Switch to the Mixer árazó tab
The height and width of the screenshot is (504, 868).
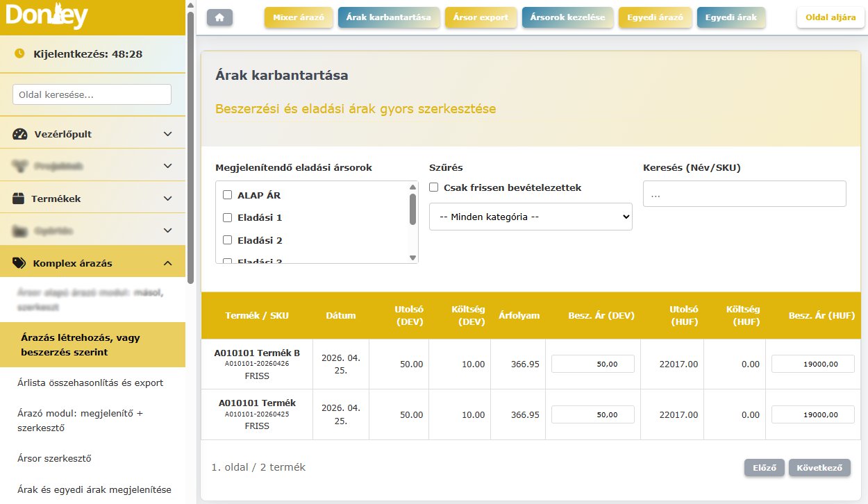(299, 17)
